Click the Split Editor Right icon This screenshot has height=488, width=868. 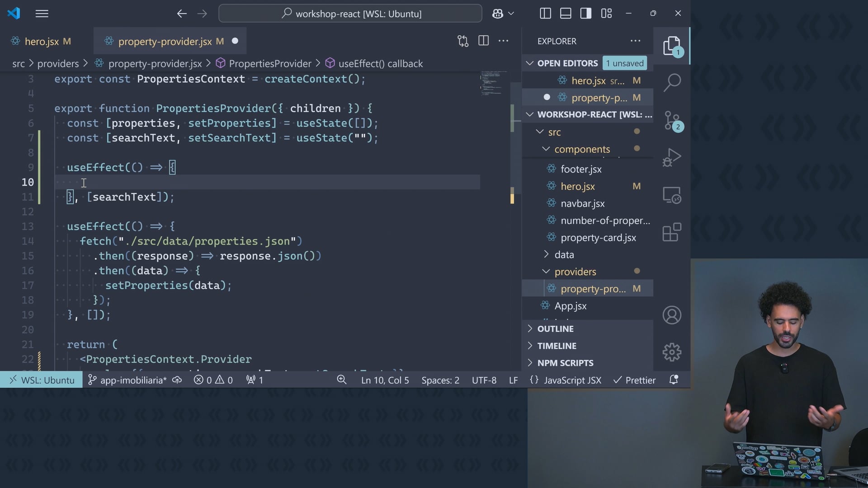click(x=483, y=41)
